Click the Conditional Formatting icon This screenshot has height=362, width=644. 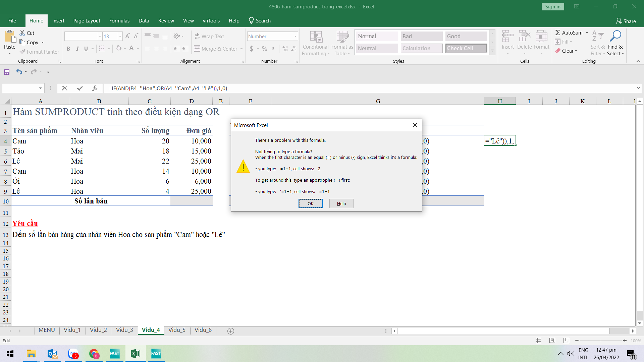pos(316,37)
